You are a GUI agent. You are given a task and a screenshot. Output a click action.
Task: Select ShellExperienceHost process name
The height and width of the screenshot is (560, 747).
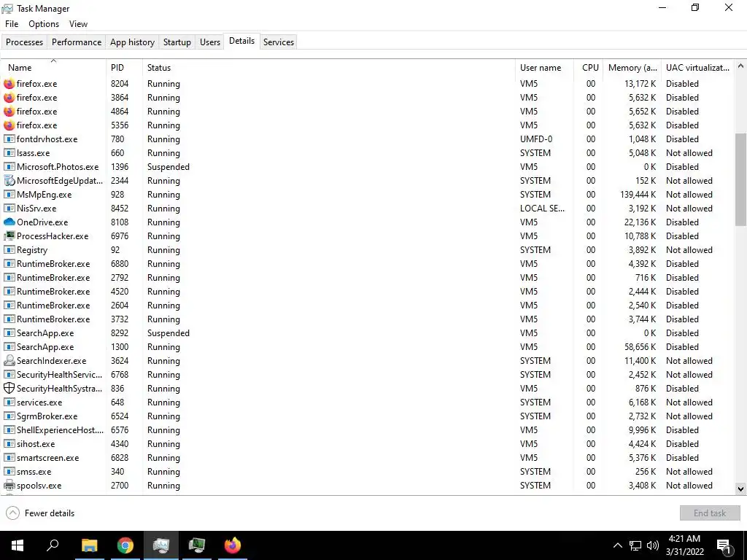(x=60, y=430)
